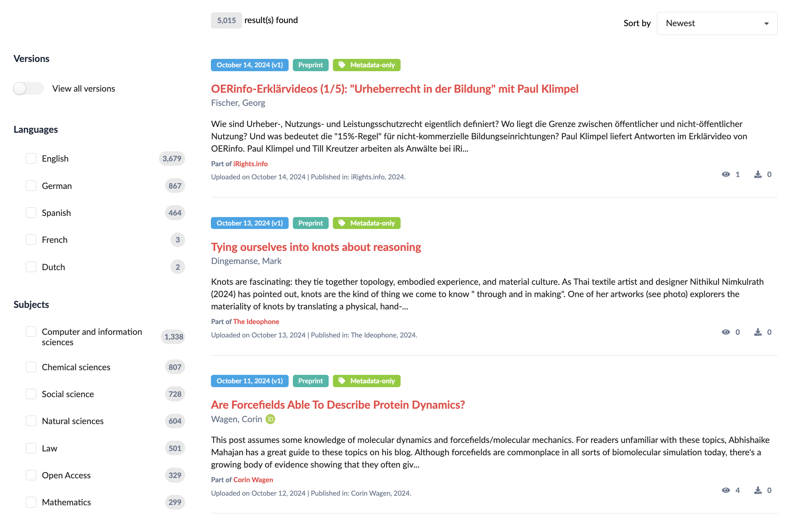812x518 pixels.
Task: Click the ORCID icon next to Wagen, Corin
Action: (x=271, y=419)
